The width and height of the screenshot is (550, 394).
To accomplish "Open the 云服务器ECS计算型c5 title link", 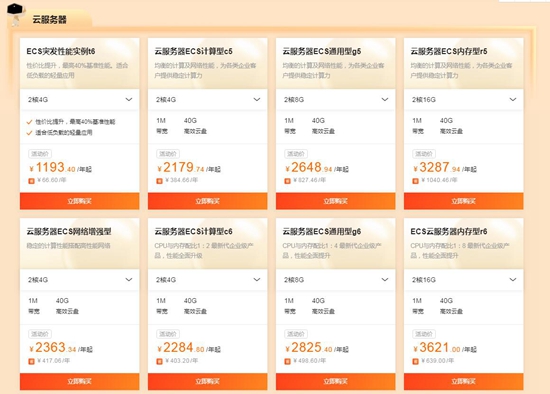I will (x=194, y=51).
